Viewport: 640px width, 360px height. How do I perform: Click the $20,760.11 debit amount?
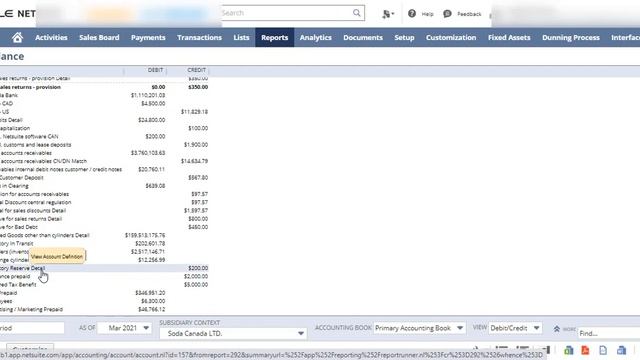[151, 169]
